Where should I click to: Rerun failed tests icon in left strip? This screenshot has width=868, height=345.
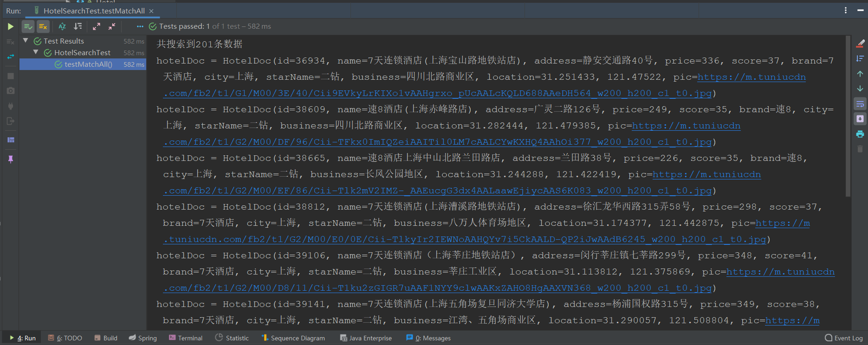coord(10,42)
